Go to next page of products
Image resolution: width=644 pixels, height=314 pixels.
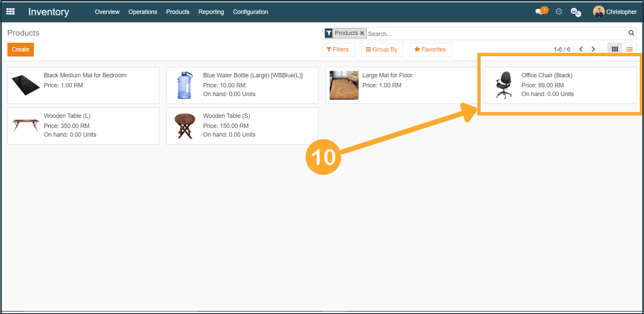pos(593,49)
